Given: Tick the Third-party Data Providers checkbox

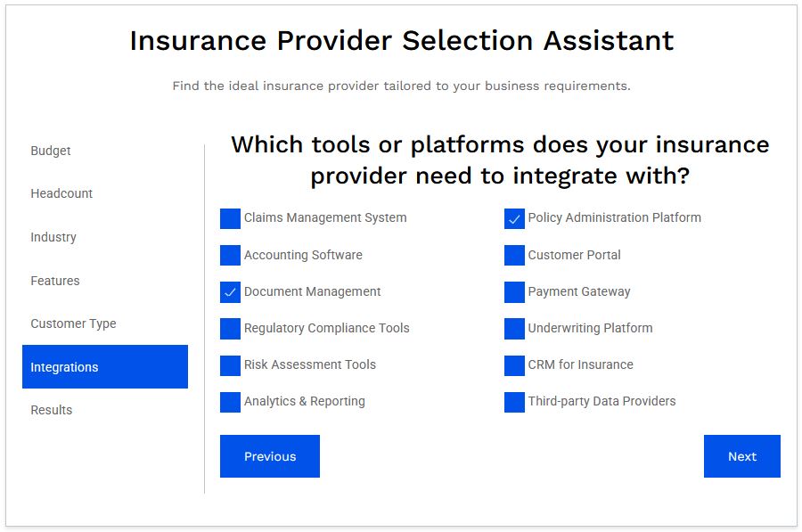Looking at the screenshot, I should (x=514, y=402).
